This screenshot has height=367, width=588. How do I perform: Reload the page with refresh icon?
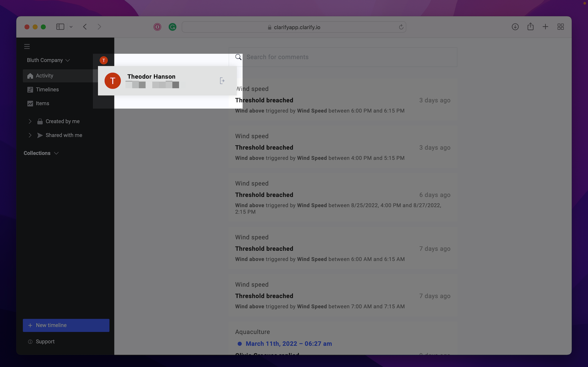point(401,27)
